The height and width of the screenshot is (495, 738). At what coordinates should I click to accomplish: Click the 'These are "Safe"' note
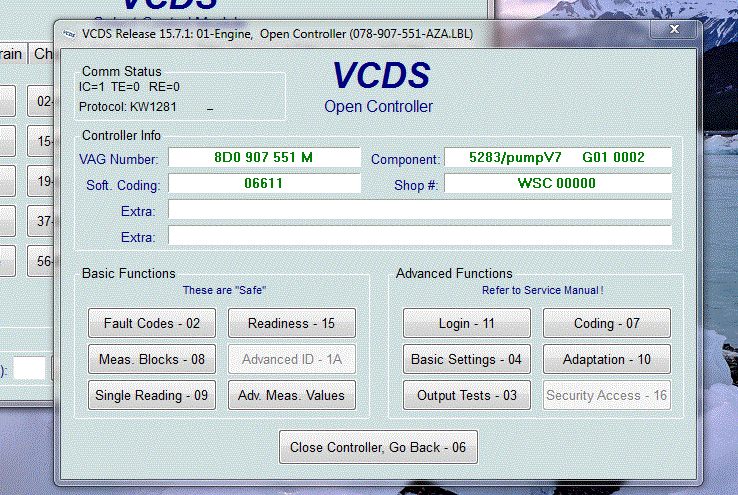click(225, 290)
